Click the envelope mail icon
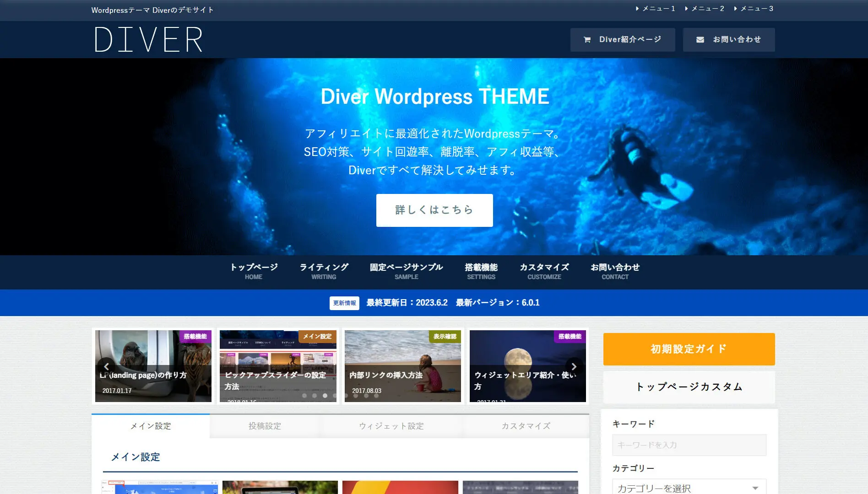This screenshot has height=494, width=868. pyautogui.click(x=700, y=40)
